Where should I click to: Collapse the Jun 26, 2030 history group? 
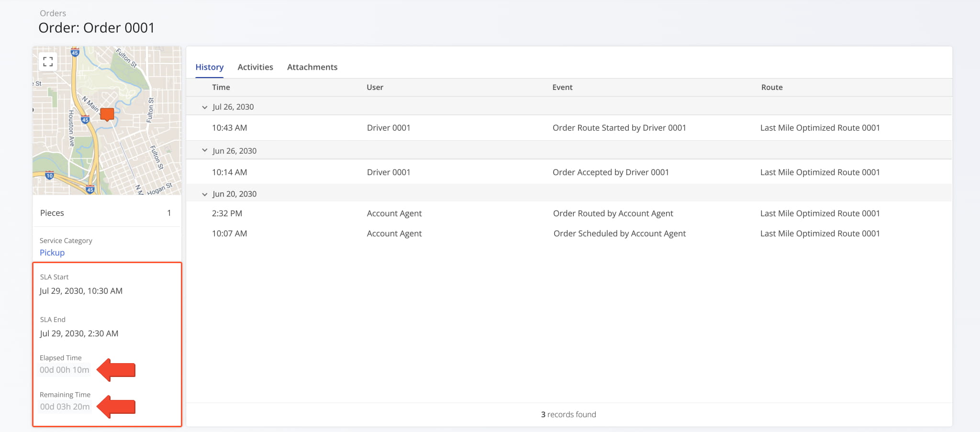[205, 150]
